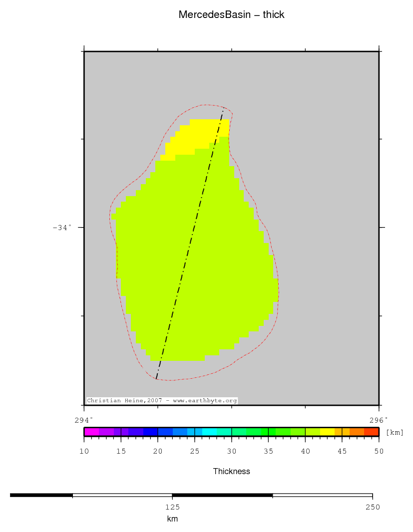Click the cyan colorbar segment near 27
Image resolution: width=413 pixels, height=532 pixels.
(x=209, y=432)
